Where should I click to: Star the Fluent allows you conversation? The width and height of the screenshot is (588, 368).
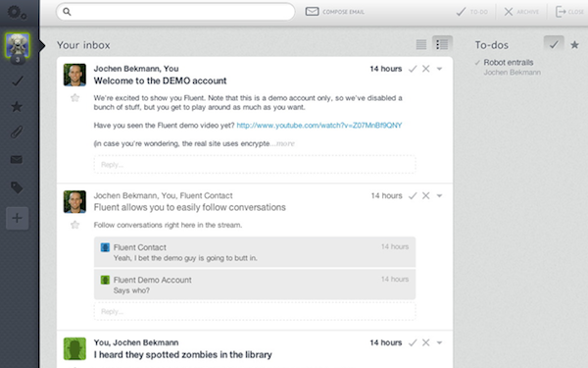click(x=75, y=225)
